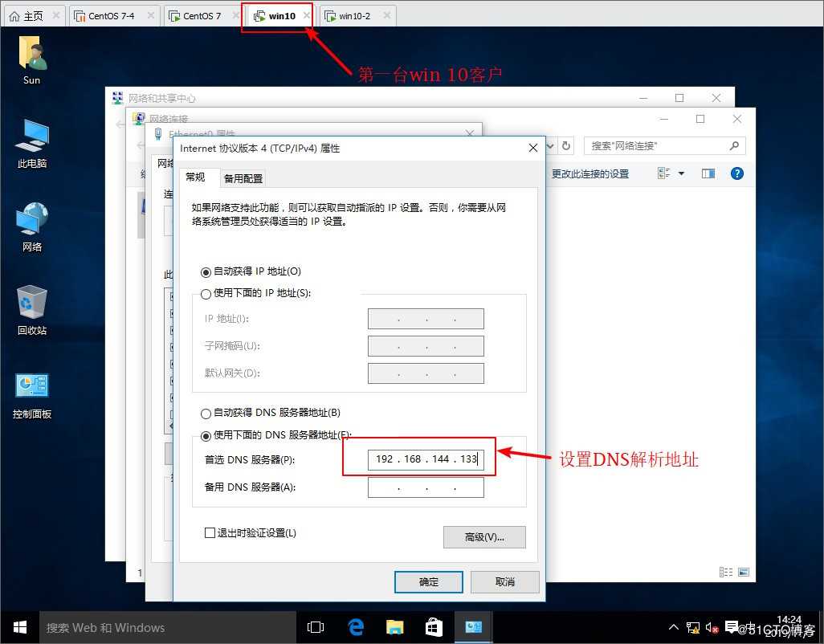Open the Action Center notification icon
The height and width of the screenshot is (644, 824).
click(731, 626)
